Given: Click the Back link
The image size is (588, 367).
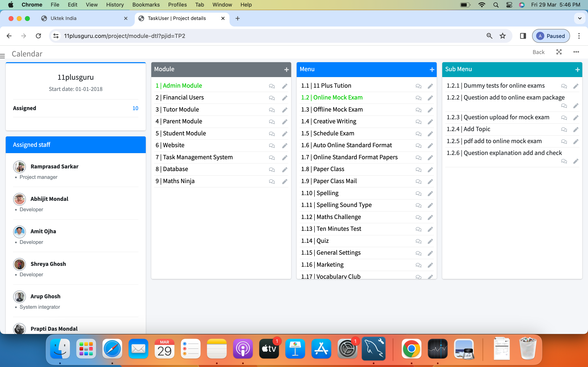Looking at the screenshot, I should tap(538, 52).
